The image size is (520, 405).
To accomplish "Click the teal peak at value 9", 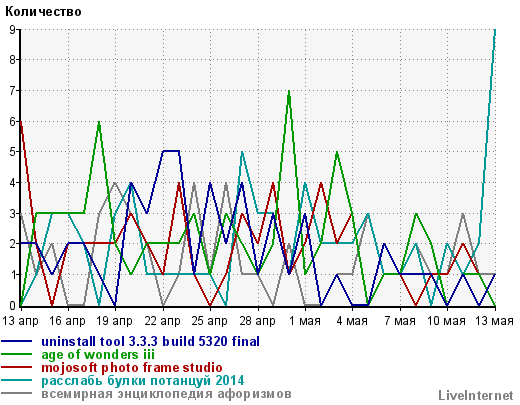I will (x=495, y=31).
